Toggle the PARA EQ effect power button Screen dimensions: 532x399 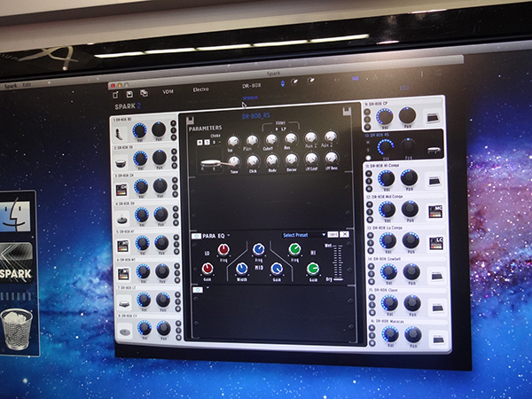coord(196,236)
